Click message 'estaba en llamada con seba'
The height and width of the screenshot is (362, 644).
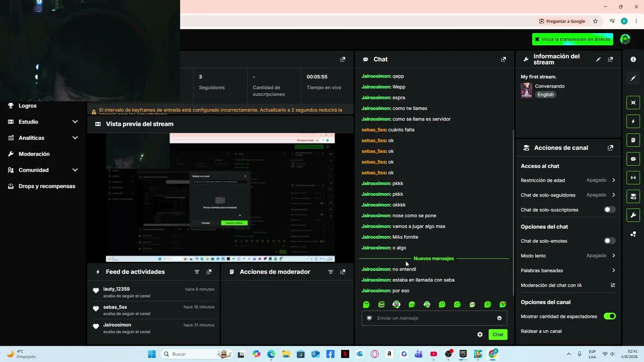click(x=423, y=280)
